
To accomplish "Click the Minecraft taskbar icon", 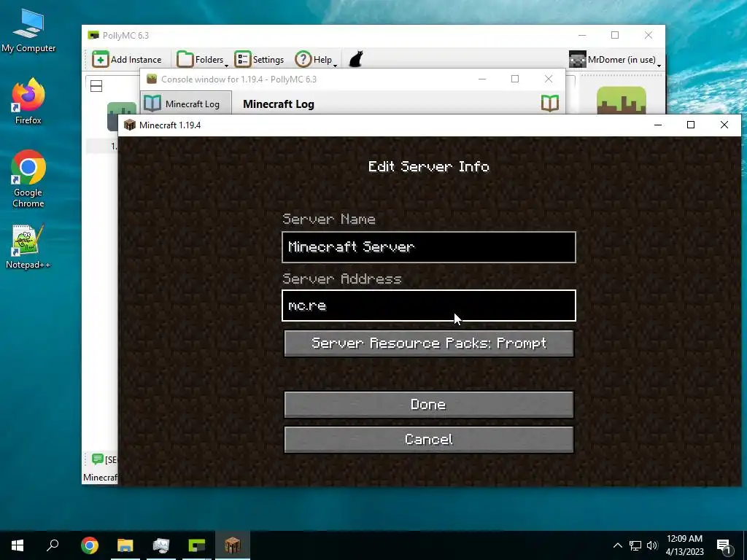I will click(233, 545).
